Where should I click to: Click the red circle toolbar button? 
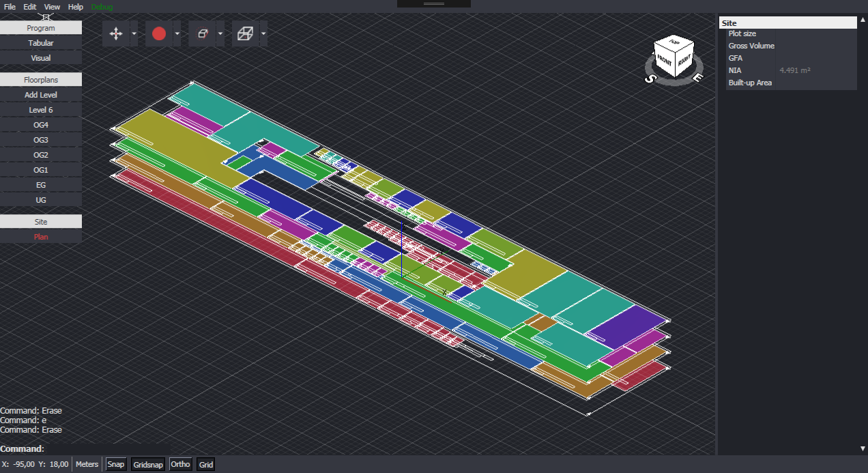[x=159, y=33]
